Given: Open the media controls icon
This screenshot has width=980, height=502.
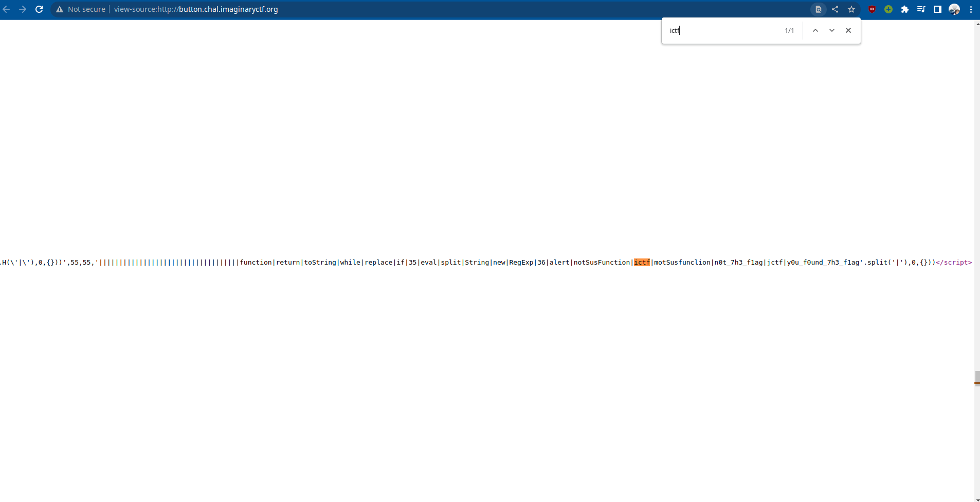Looking at the screenshot, I should coord(921,9).
